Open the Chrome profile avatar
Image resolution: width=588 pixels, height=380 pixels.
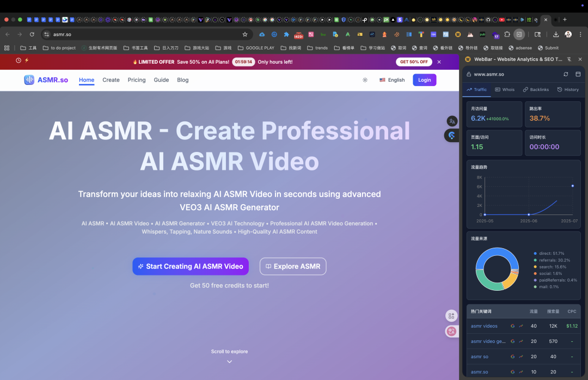568,34
